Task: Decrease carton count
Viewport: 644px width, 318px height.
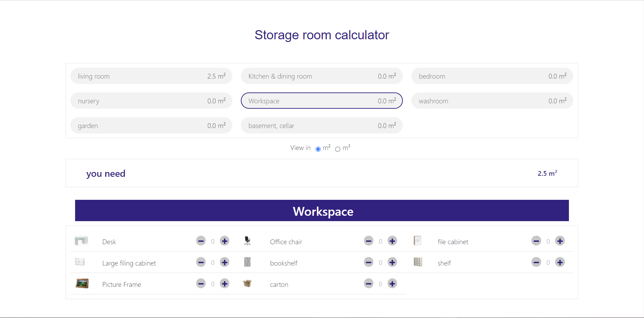Action: (x=369, y=284)
